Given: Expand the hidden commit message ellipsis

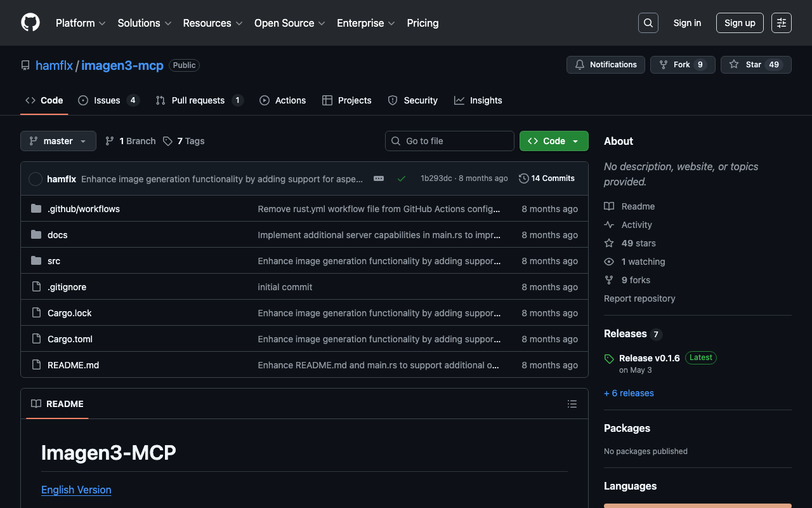Looking at the screenshot, I should click(x=379, y=178).
